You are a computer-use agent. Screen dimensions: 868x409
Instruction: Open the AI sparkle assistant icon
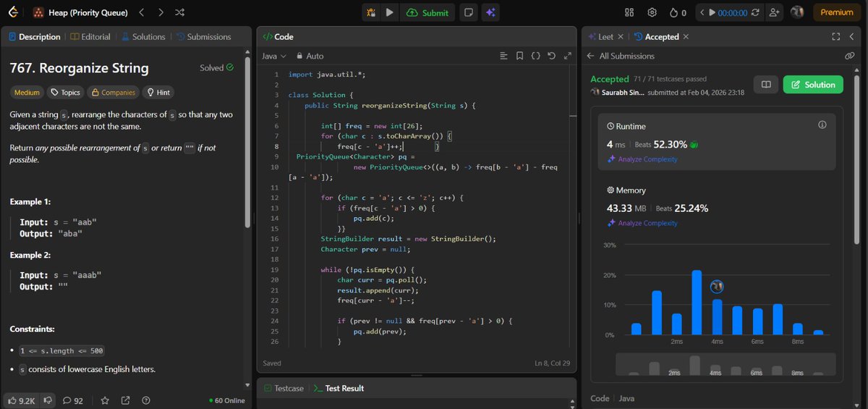(x=491, y=12)
